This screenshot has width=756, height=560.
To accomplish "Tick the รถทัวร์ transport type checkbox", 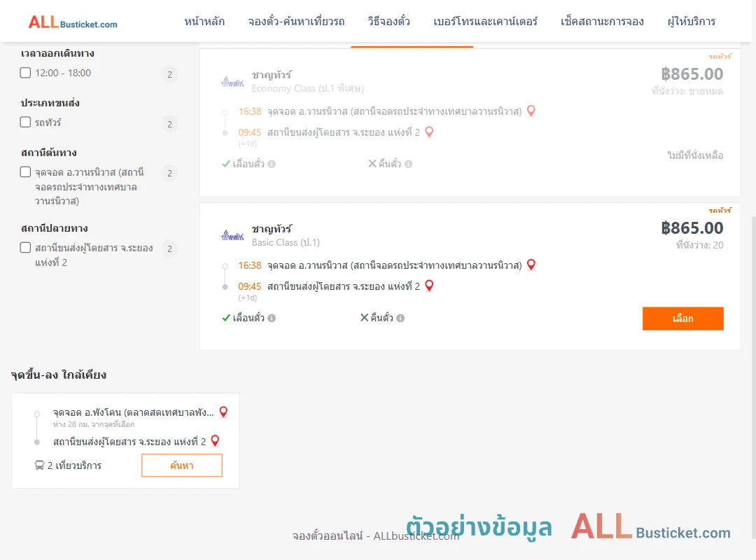I will pos(26,122).
